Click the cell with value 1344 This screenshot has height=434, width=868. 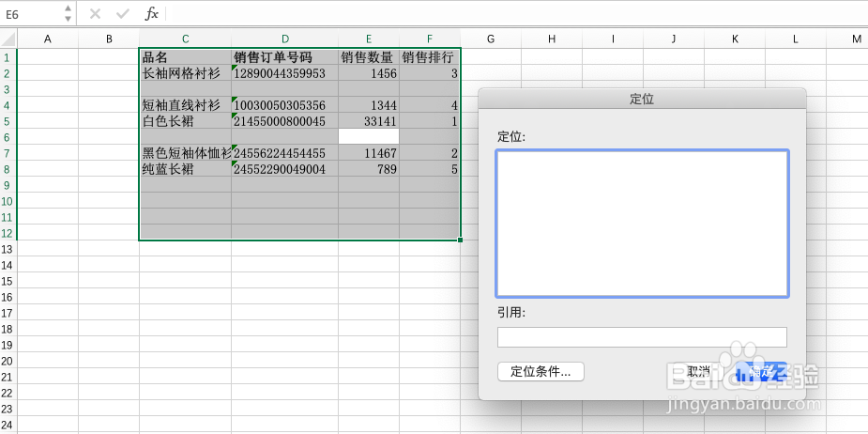click(369, 105)
